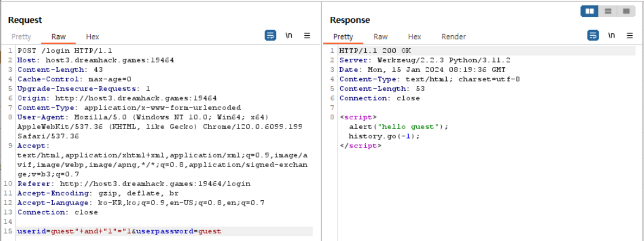The image size is (644, 241).
Task: Click the Referer header line
Action: [x=134, y=183]
